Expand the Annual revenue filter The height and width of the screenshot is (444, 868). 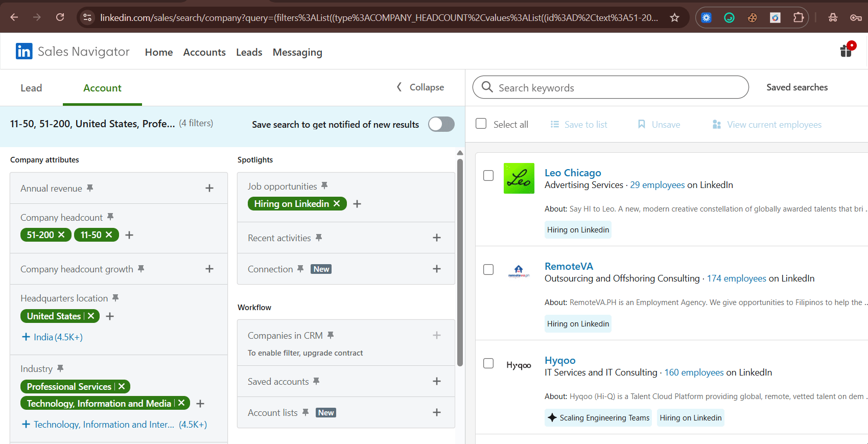coord(209,188)
